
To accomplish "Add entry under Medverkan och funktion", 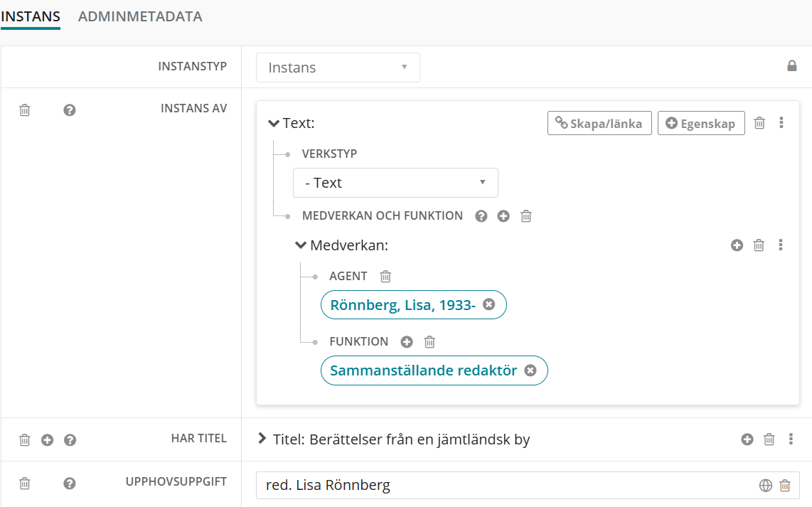I will click(x=503, y=216).
